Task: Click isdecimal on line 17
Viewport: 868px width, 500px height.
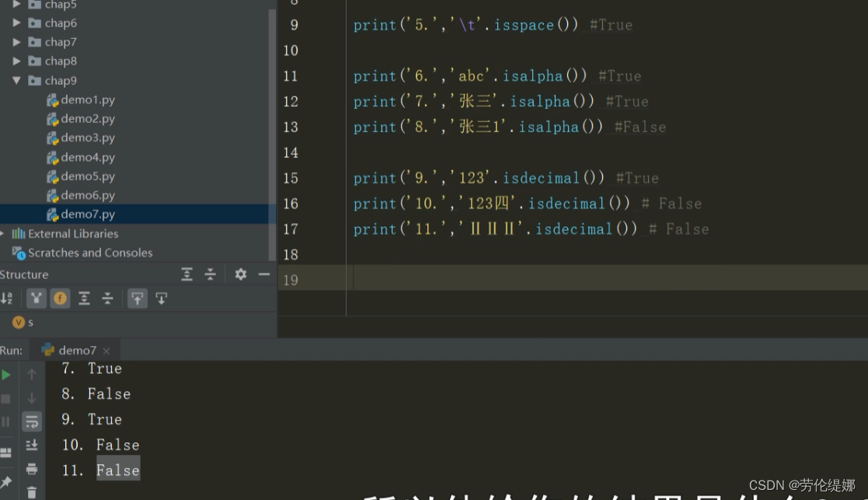Action: click(x=573, y=229)
